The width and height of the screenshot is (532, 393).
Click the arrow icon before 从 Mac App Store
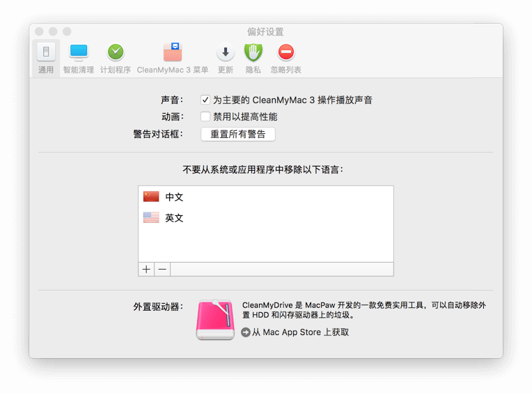[x=246, y=332]
